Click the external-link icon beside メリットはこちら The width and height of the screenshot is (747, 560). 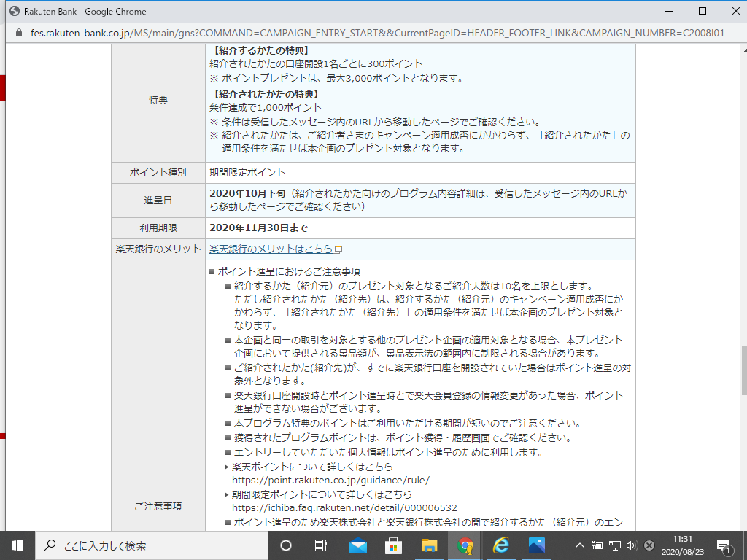338,249
